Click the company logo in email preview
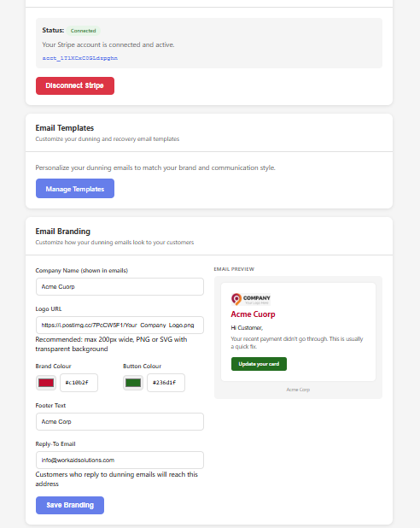The height and width of the screenshot is (528, 420). click(x=251, y=299)
